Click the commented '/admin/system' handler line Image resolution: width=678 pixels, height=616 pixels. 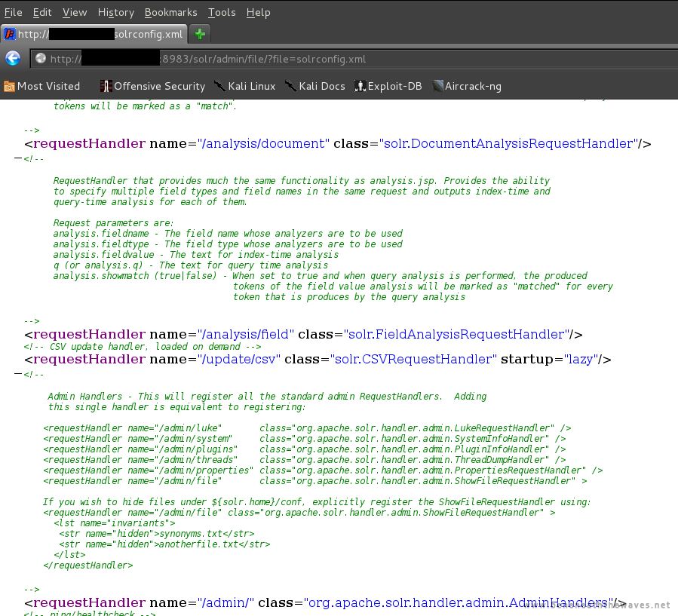click(305, 439)
